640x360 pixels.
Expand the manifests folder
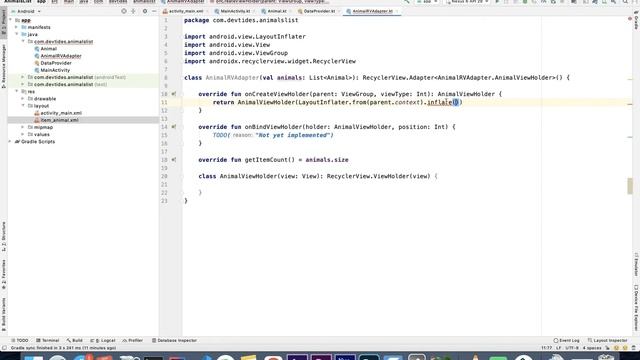(x=17, y=27)
